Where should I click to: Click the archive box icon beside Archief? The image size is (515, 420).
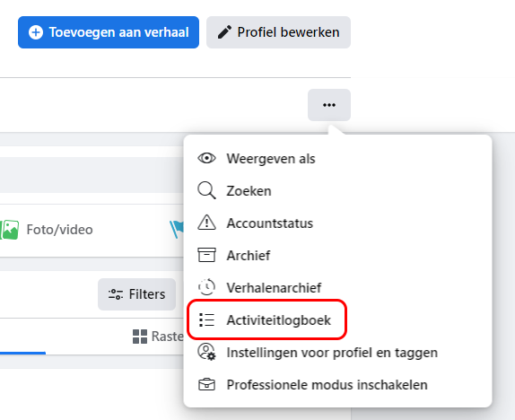206,255
